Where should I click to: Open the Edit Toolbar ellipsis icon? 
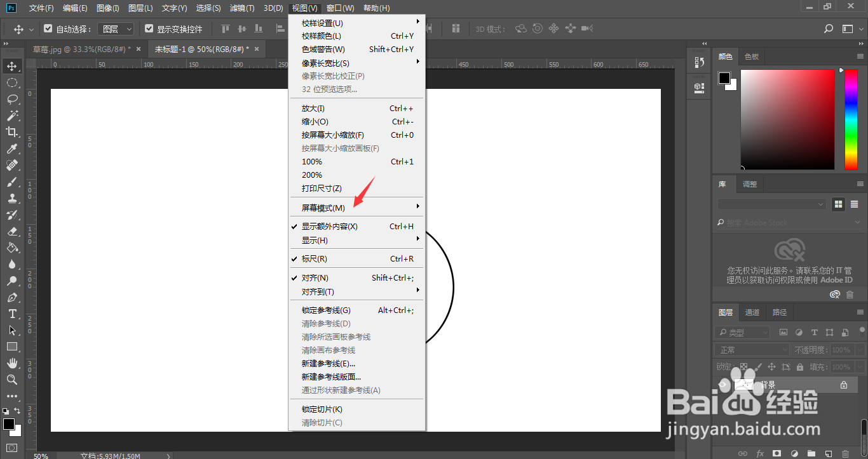tap(12, 396)
